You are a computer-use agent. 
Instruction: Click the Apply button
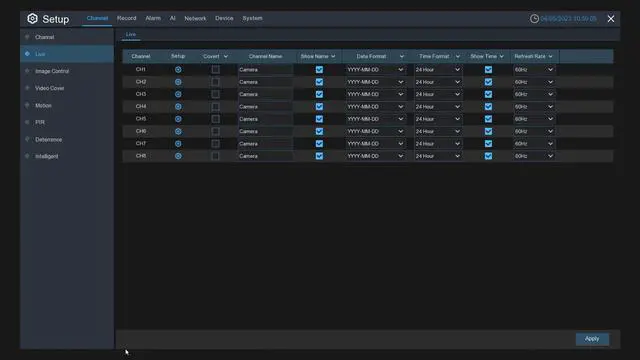click(592, 339)
